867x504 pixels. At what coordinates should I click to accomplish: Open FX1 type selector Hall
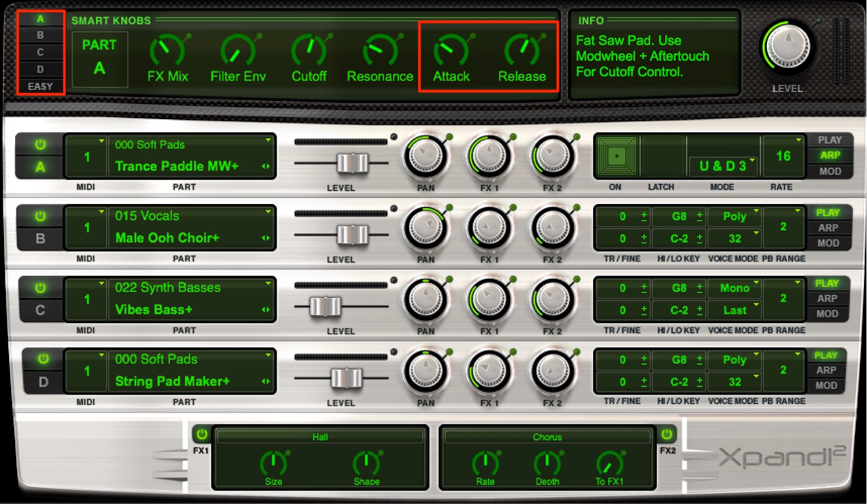(320, 437)
